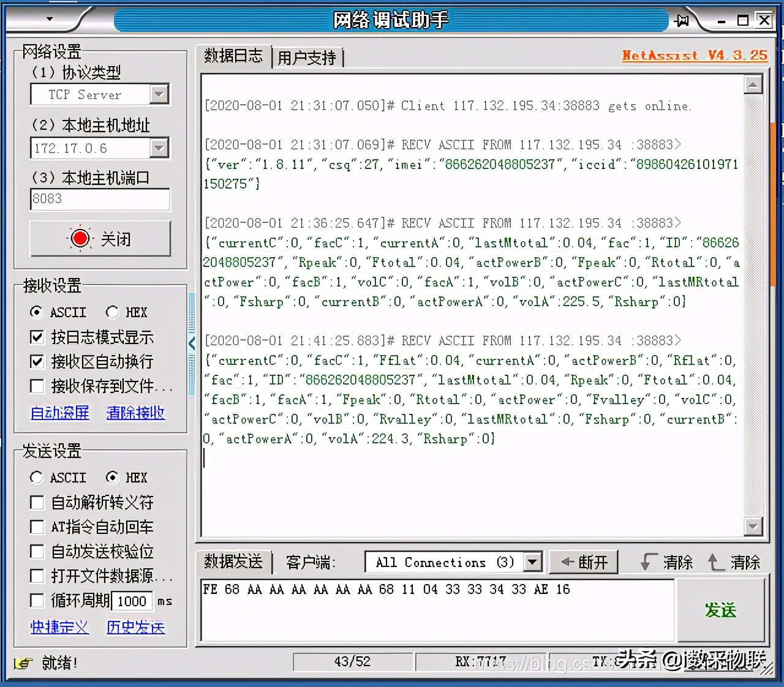Image resolution: width=784 pixels, height=687 pixels.
Task: Select ASCII send mode radio button
Action: click(37, 478)
